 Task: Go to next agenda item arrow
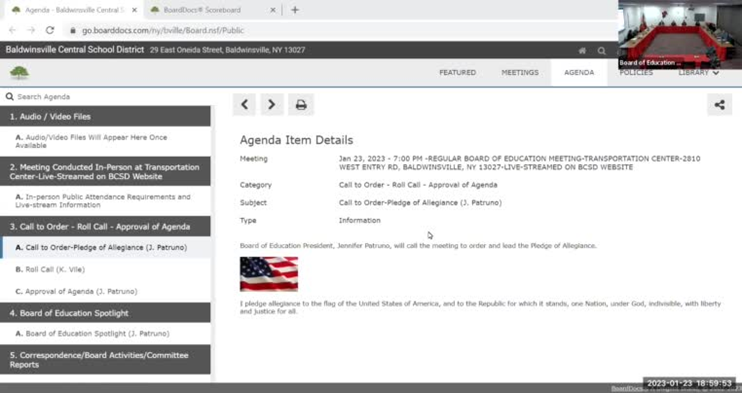point(272,104)
